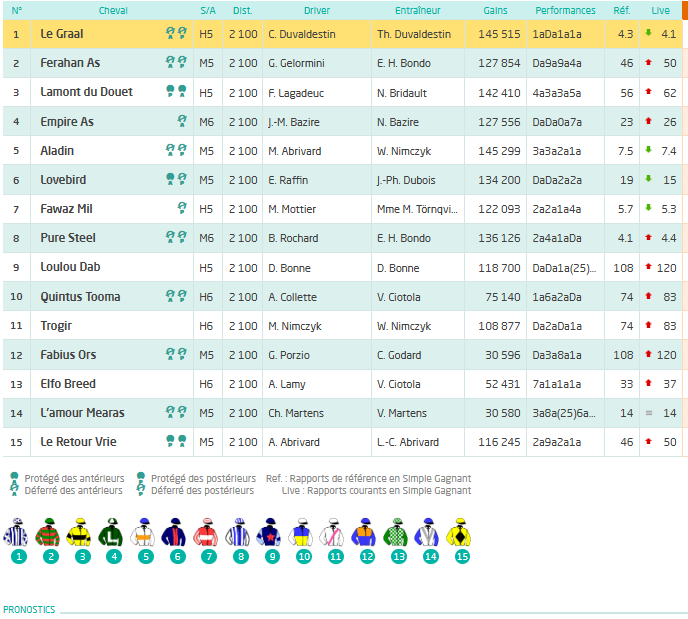The width and height of the screenshot is (688, 619).
Task: Select the Quintus Tooma row
Action: pyautogui.click(x=343, y=297)
